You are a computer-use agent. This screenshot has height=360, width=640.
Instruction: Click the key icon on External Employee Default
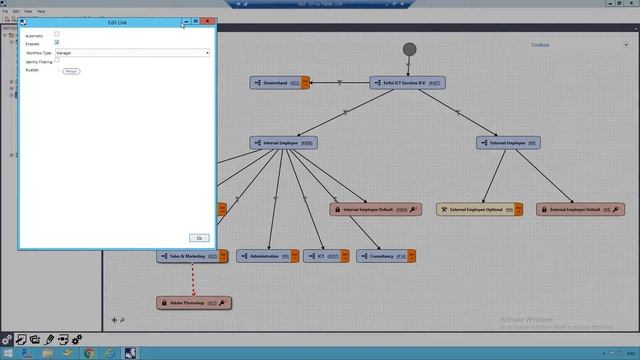[616, 209]
